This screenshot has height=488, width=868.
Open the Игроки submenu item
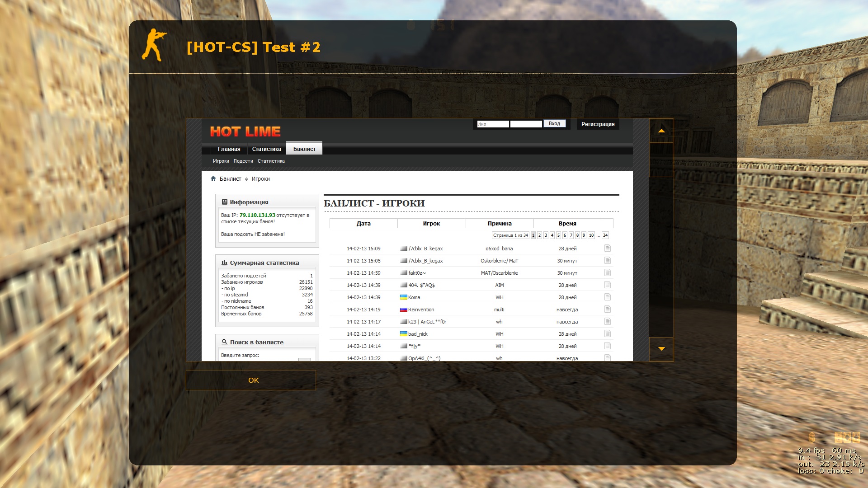(x=221, y=161)
